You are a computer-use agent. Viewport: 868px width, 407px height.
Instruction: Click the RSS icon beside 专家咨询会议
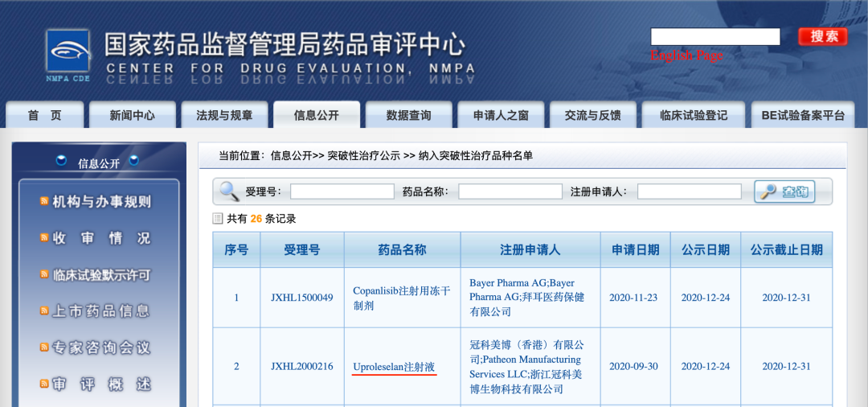[44, 347]
